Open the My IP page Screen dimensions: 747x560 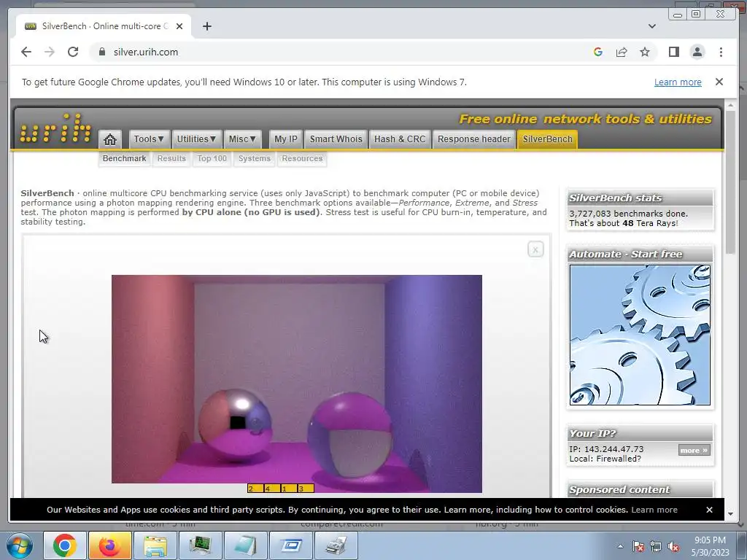[x=286, y=139]
